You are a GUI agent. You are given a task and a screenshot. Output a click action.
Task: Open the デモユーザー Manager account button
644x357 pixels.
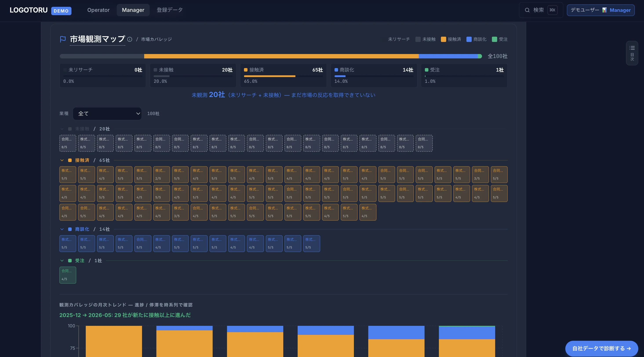click(600, 10)
